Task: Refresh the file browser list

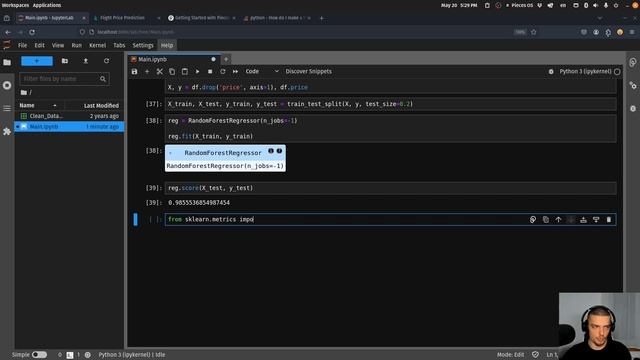Action: (107, 61)
